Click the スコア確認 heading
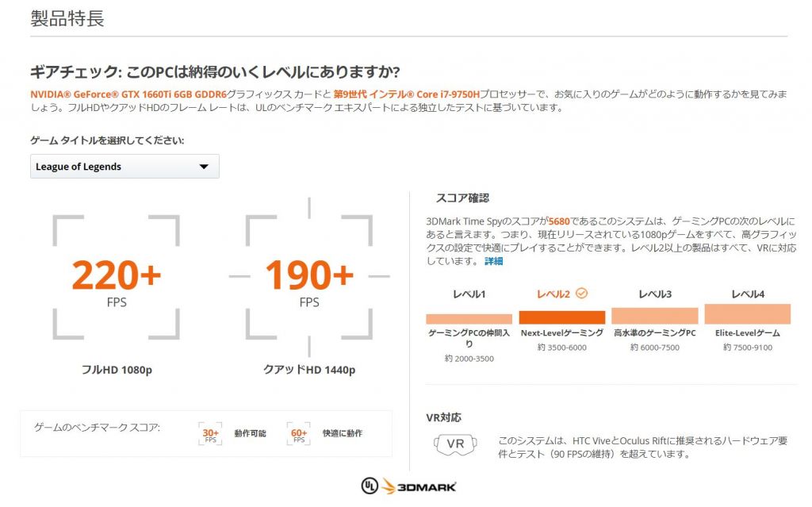The height and width of the screenshot is (507, 812). [x=462, y=198]
